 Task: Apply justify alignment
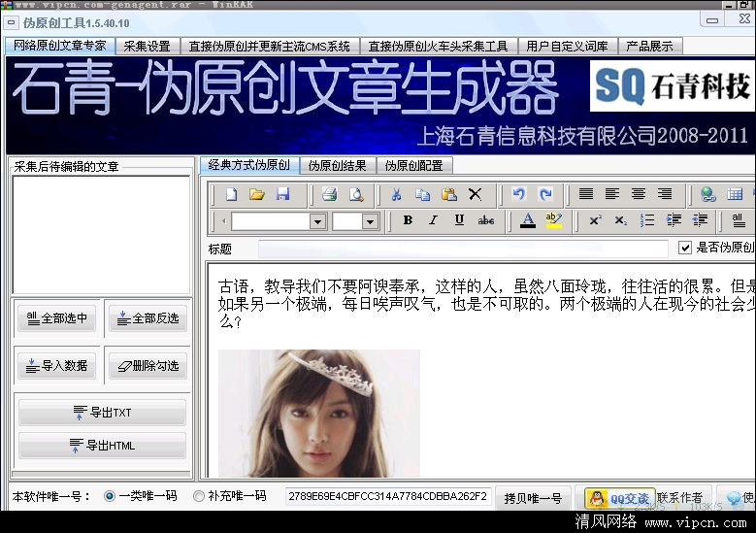586,194
